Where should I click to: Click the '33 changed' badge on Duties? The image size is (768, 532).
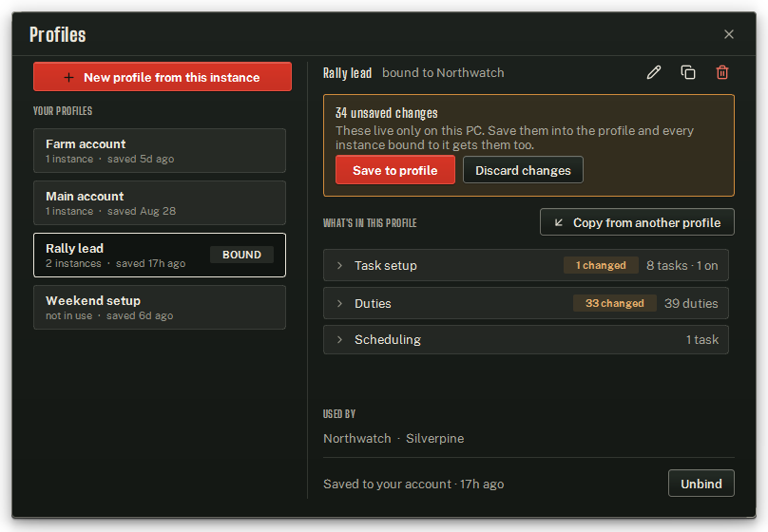[615, 303]
